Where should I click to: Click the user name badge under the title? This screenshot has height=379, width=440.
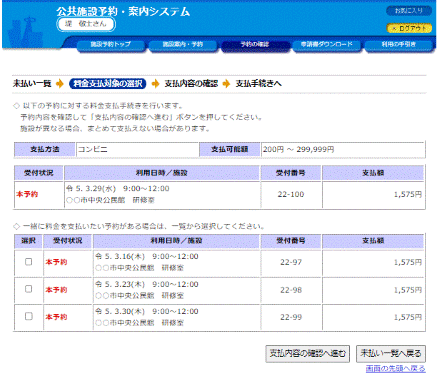[86, 24]
